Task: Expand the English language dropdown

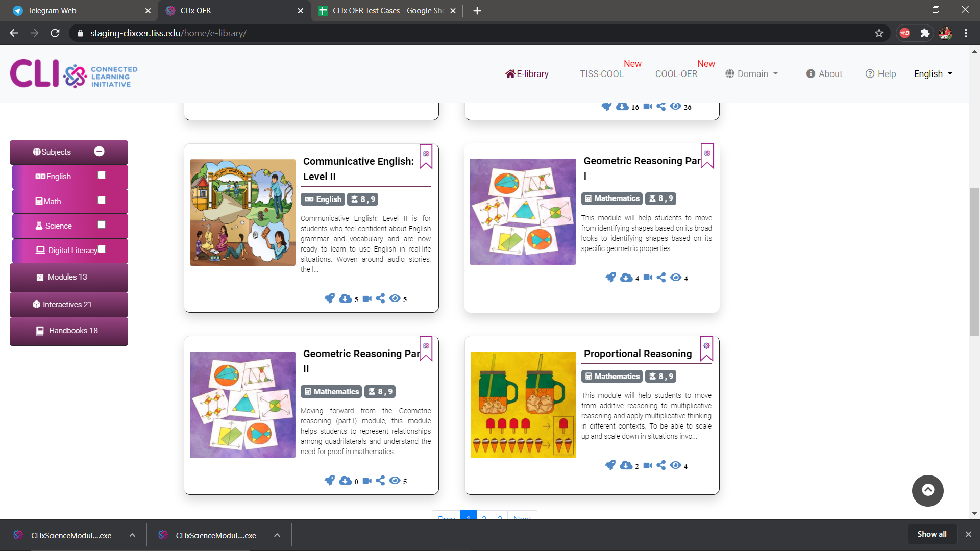Action: (x=933, y=74)
